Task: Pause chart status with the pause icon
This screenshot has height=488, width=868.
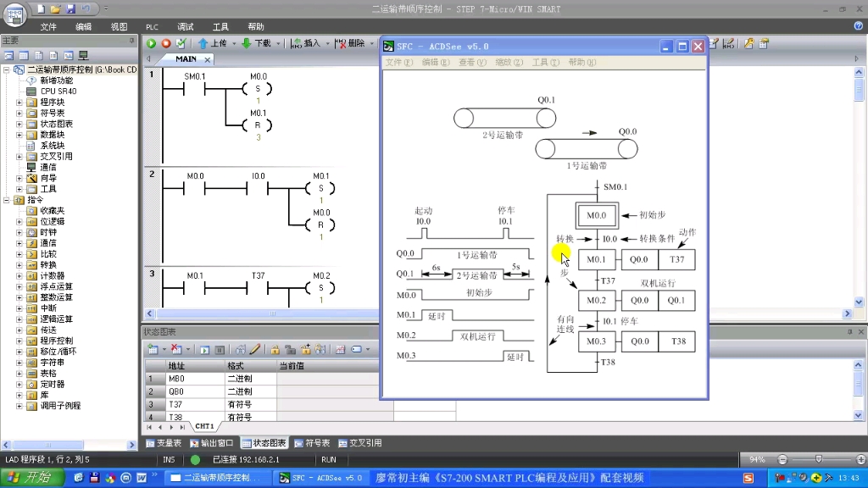Action: tap(220, 349)
